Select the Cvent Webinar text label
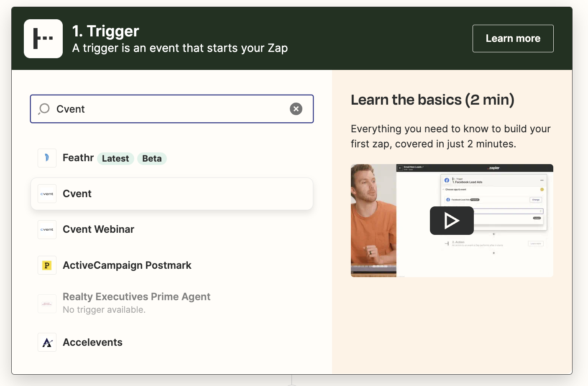Viewport: 588px width, 386px height. tap(98, 229)
